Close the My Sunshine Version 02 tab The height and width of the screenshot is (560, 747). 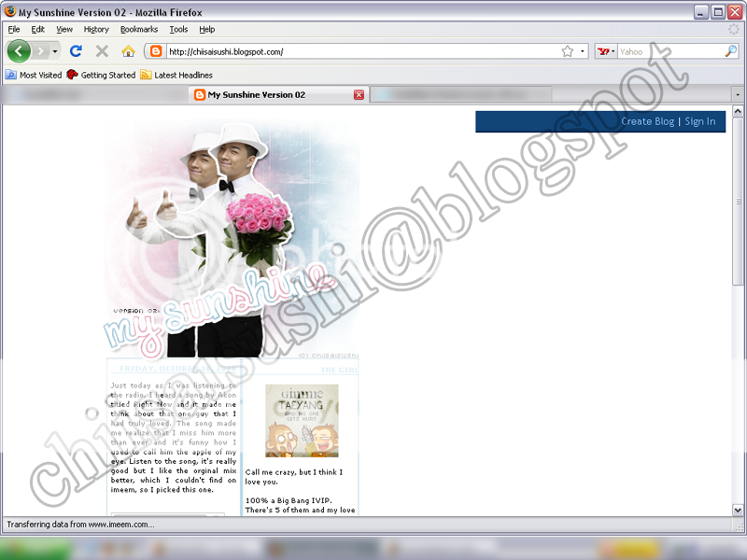click(359, 95)
